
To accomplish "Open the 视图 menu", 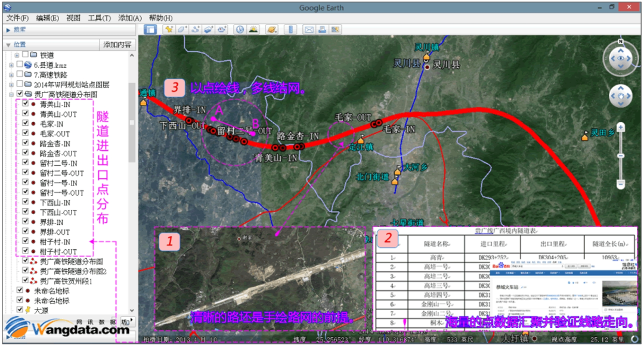I will click(x=73, y=18).
